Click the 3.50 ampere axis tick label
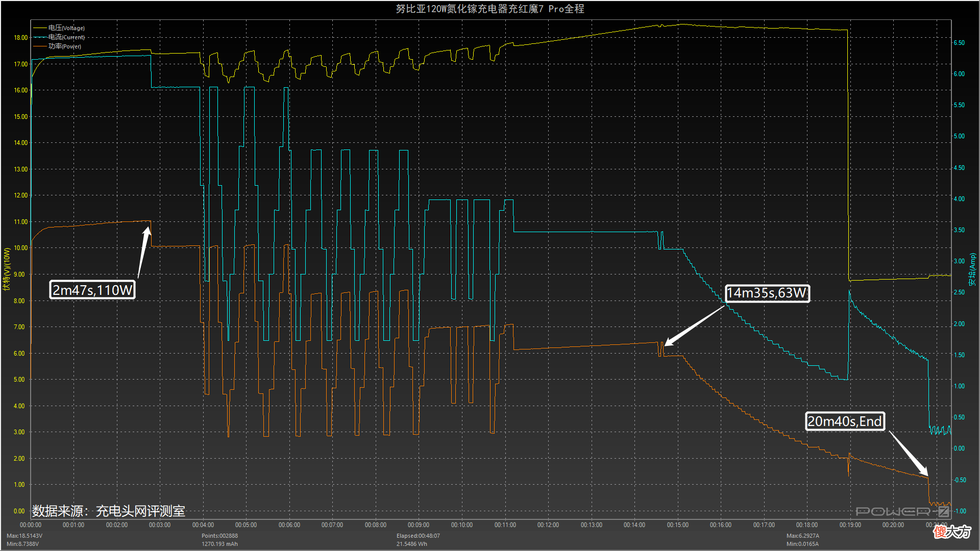 coord(959,230)
